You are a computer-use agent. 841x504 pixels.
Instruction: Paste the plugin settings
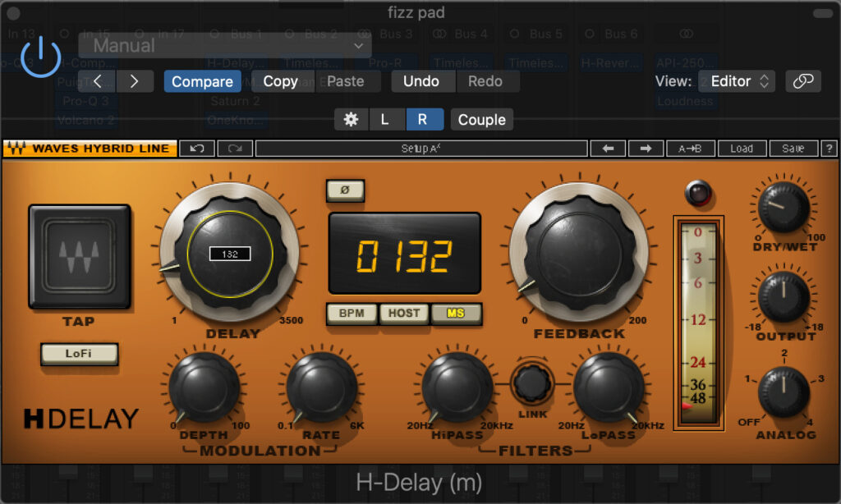[x=346, y=81]
